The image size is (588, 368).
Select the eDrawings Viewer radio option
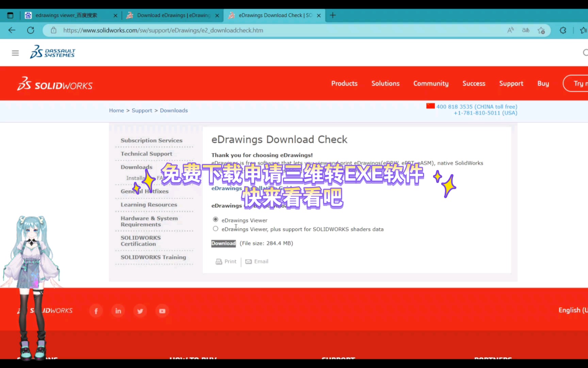click(215, 219)
